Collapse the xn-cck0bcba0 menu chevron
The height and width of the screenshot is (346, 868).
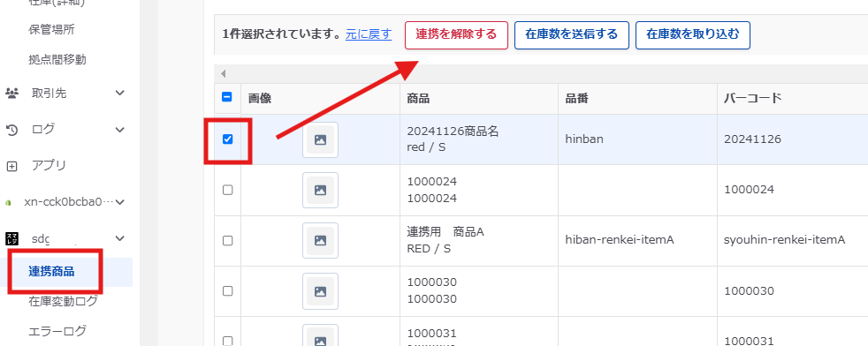point(119,202)
